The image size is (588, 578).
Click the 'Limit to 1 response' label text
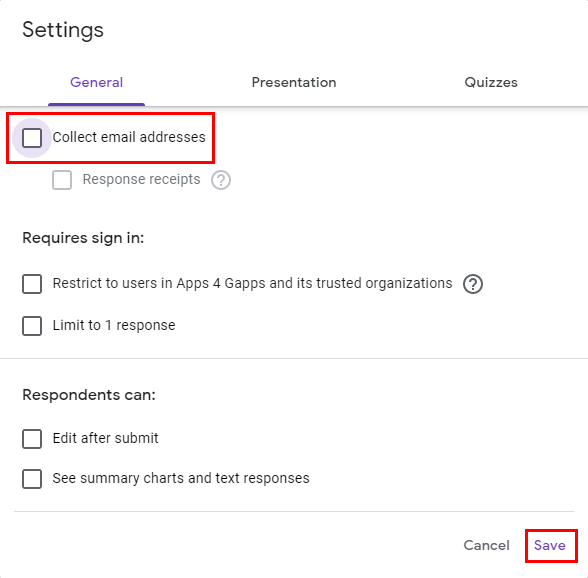pos(114,325)
